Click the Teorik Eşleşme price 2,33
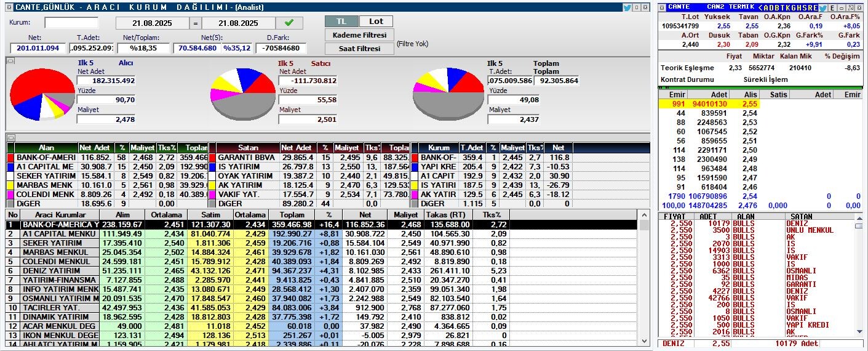The width and height of the screenshot is (868, 351). pos(735,68)
